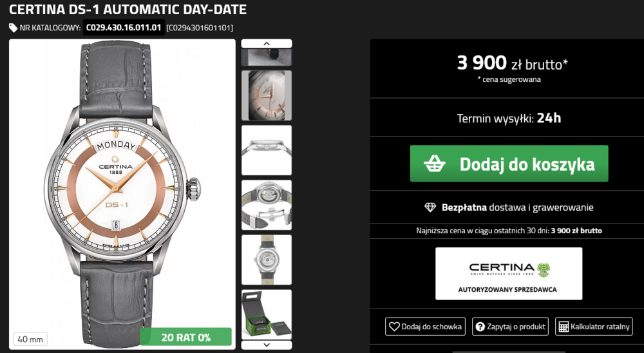Click the tag icon next to NR KATALOGOWY
644x353 pixels.
[13, 28]
